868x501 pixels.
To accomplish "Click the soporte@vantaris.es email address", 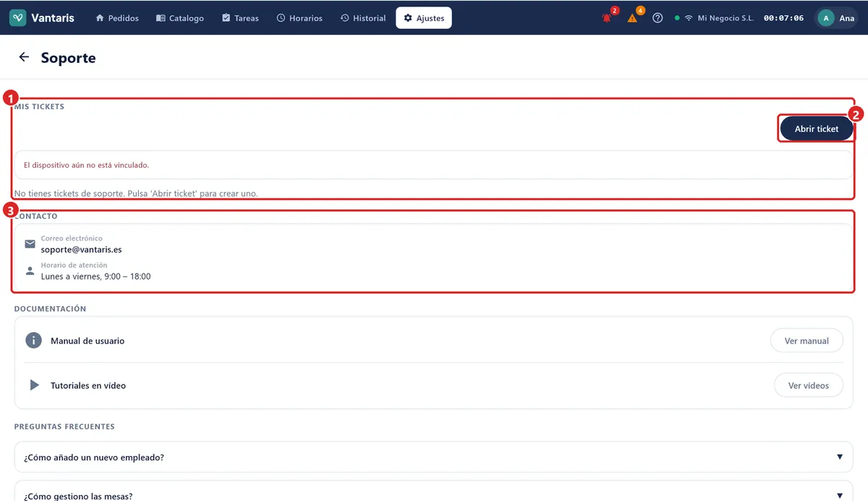I will point(81,250).
